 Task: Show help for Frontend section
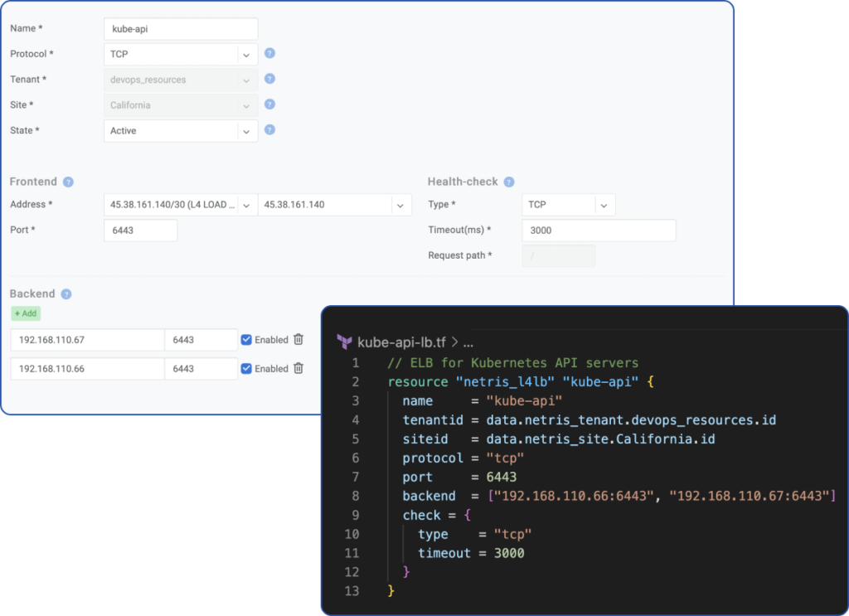[68, 182]
